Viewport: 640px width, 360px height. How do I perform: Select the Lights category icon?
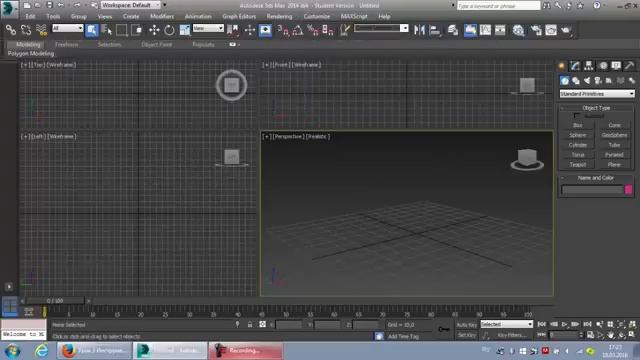[587, 80]
